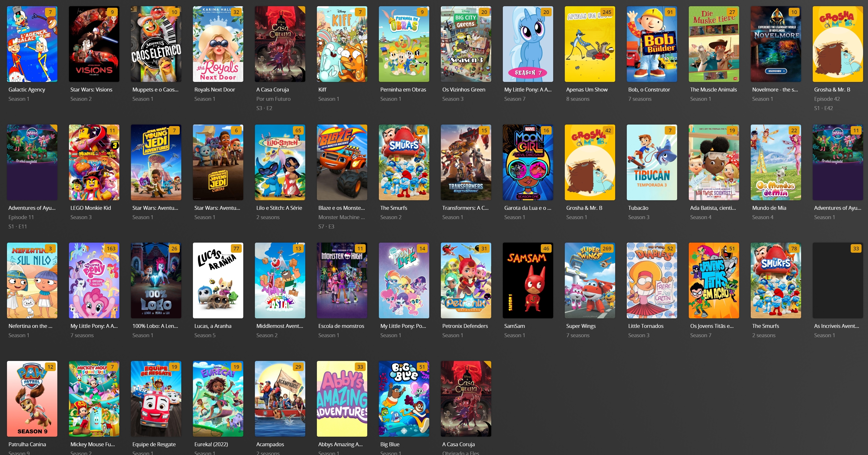Click Blaze and the Monster Machines poster
The image size is (868, 455).
(342, 163)
